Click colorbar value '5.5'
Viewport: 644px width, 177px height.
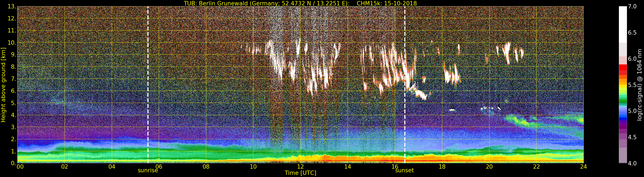632,85
